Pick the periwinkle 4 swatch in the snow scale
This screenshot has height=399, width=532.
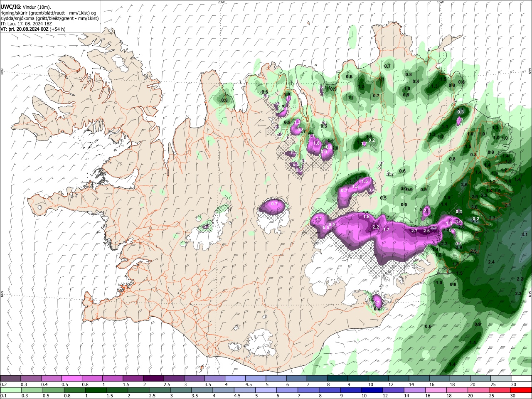pos(235,379)
